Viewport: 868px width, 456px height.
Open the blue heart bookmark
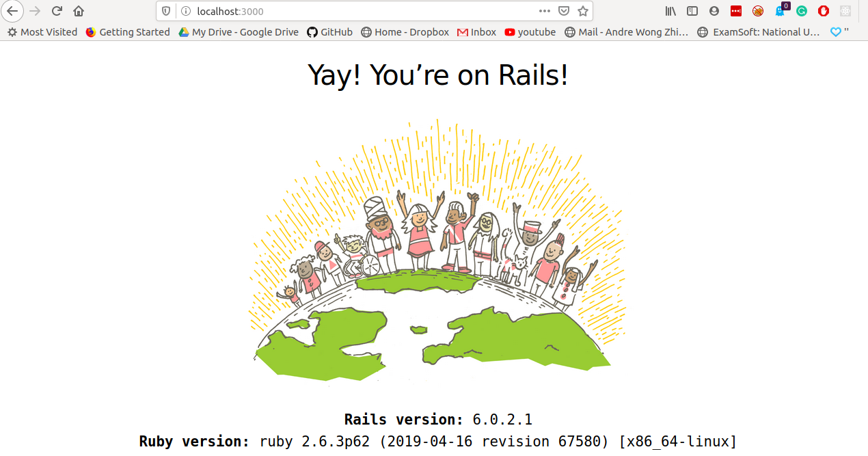pyautogui.click(x=839, y=32)
